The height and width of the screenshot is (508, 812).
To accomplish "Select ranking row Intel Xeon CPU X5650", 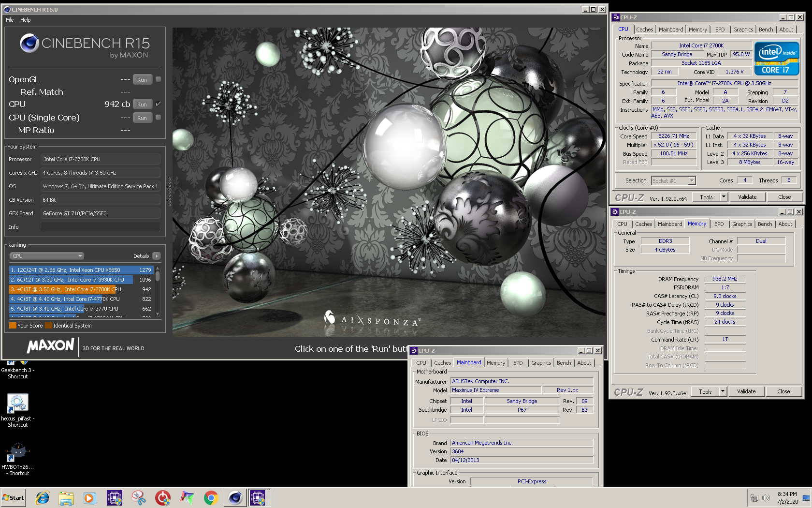I will pyautogui.click(x=81, y=270).
